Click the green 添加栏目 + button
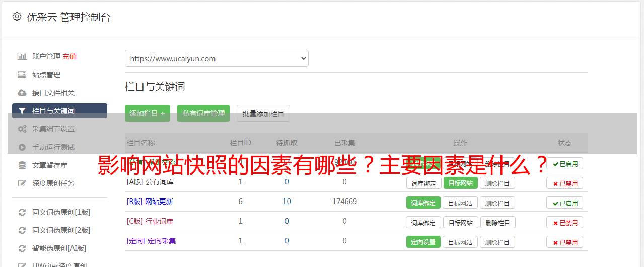644x267 pixels. point(148,113)
